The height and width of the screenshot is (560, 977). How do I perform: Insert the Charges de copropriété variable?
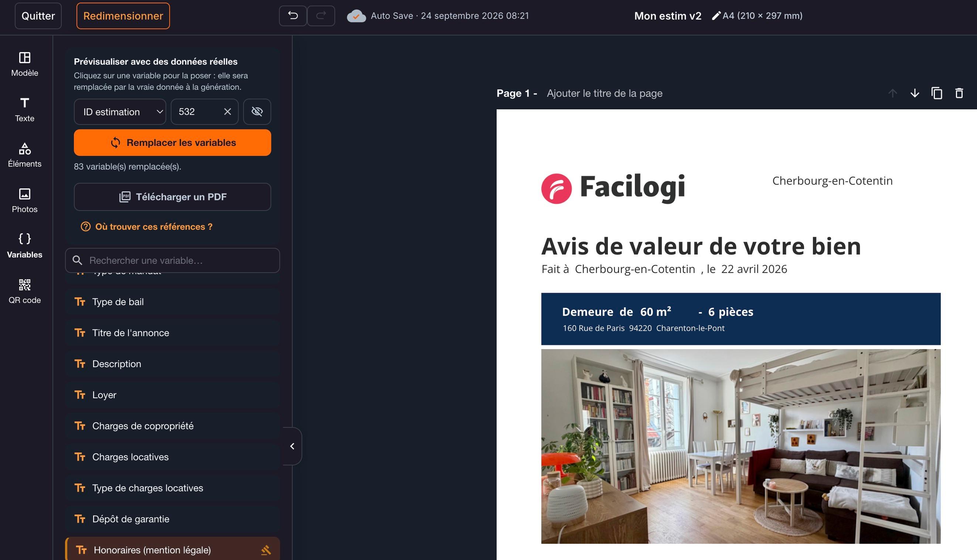click(x=172, y=426)
